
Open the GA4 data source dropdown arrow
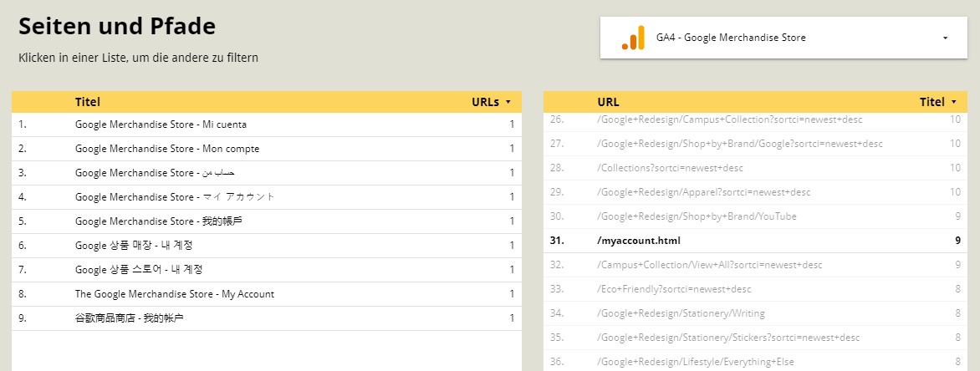945,38
